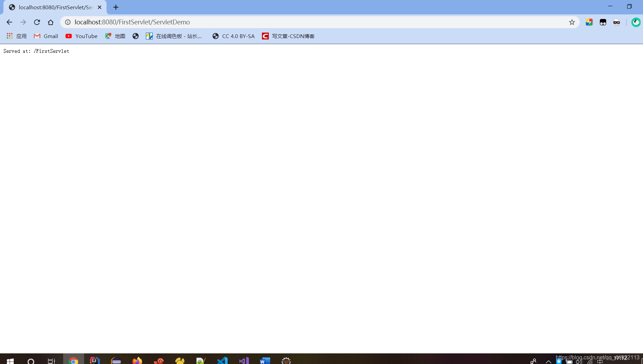The height and width of the screenshot is (364, 643).
Task: Open the CC 4.0 BY-SA bookmark
Action: click(233, 36)
